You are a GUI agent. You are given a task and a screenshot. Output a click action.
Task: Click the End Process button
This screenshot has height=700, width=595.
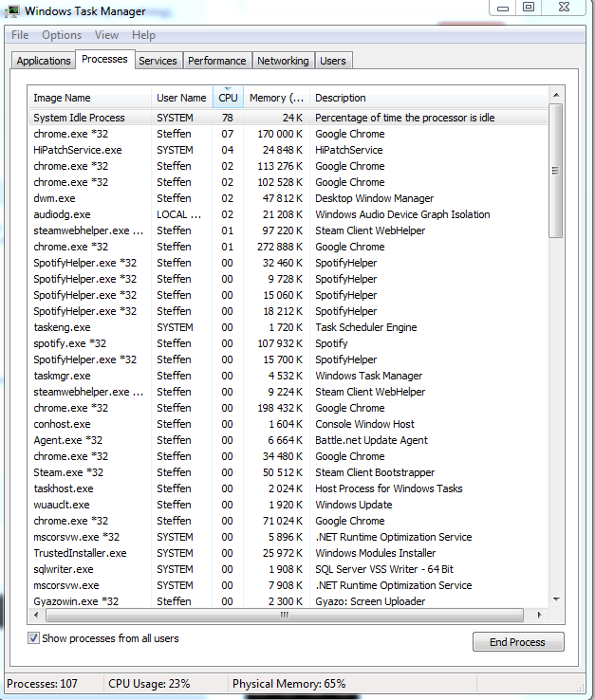pyautogui.click(x=518, y=642)
